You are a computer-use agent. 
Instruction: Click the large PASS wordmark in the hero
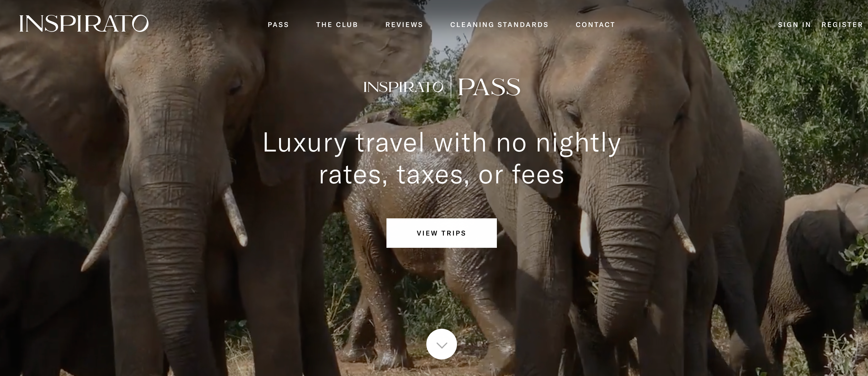coord(489,87)
